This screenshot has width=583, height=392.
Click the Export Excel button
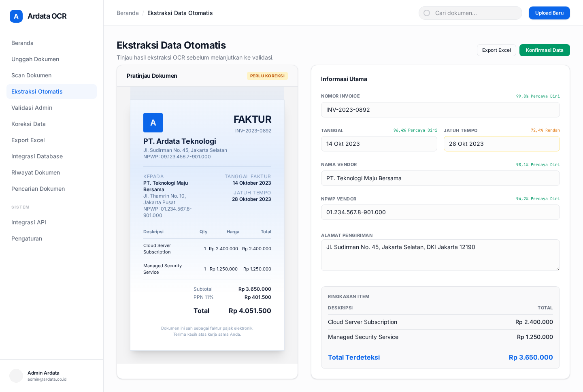click(496, 50)
